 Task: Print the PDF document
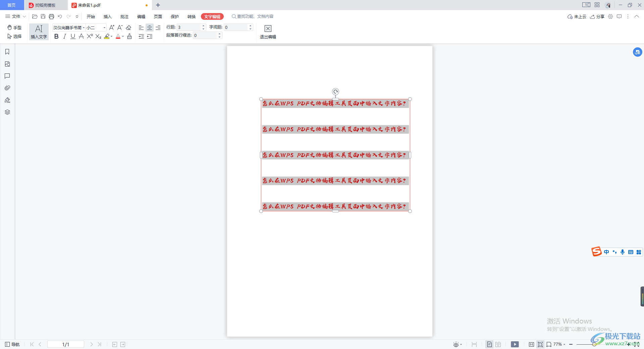click(x=51, y=16)
